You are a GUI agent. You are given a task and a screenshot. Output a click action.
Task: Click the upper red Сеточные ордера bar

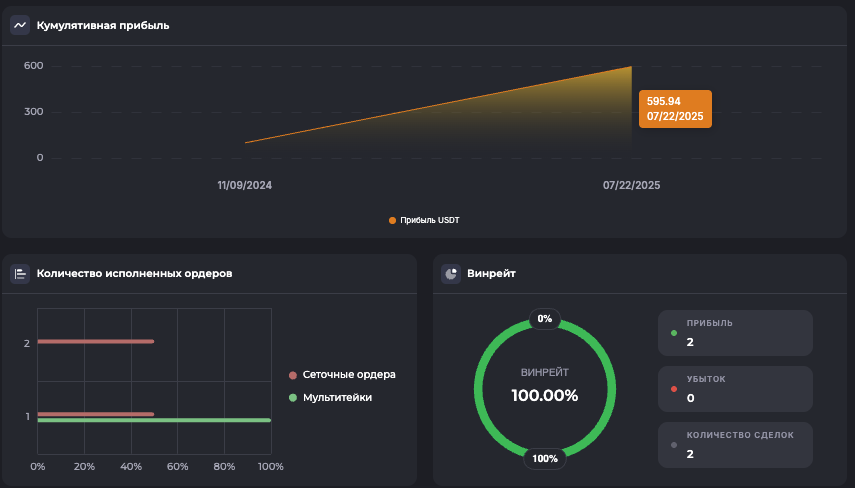(x=95, y=342)
